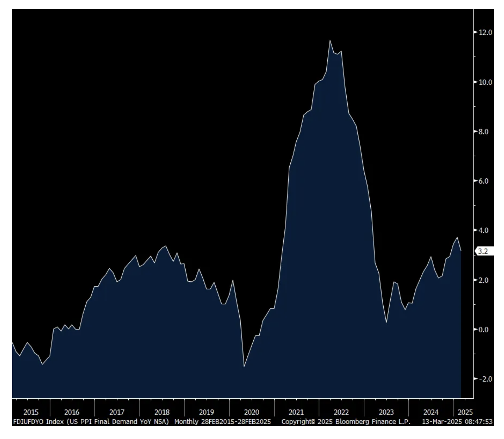
Task: Click the Monthly 28FEB2015-28FEB2025 date range text
Action: (x=222, y=422)
